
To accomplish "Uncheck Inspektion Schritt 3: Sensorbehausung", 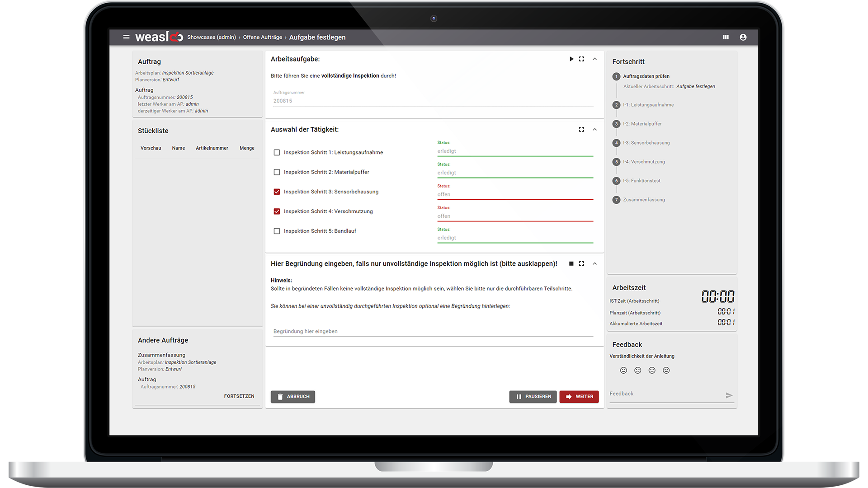I will coord(277,192).
